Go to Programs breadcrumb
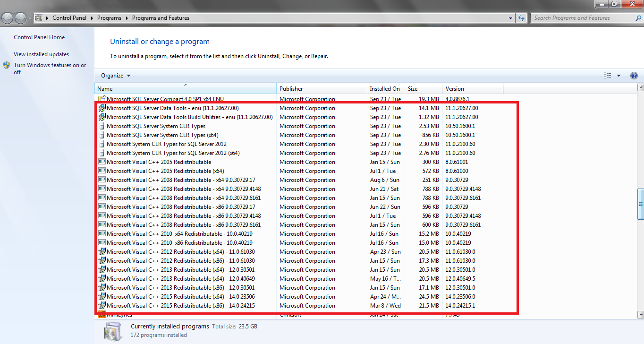644x344 pixels. (x=109, y=18)
